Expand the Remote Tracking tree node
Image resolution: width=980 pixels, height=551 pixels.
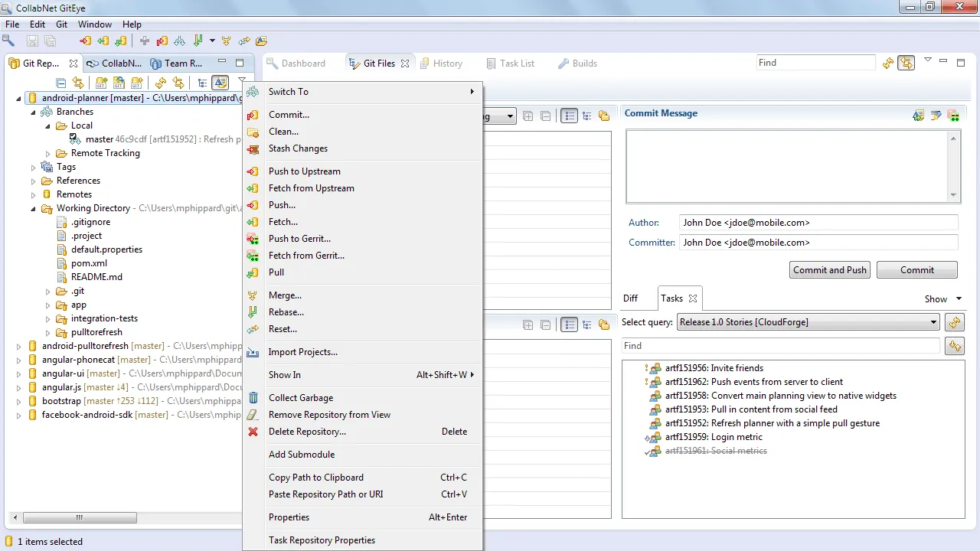coord(47,153)
